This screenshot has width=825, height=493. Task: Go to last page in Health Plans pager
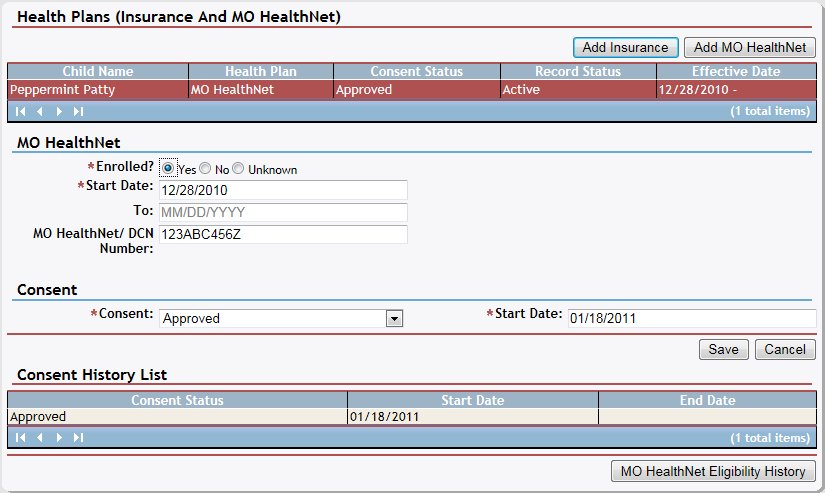point(78,111)
